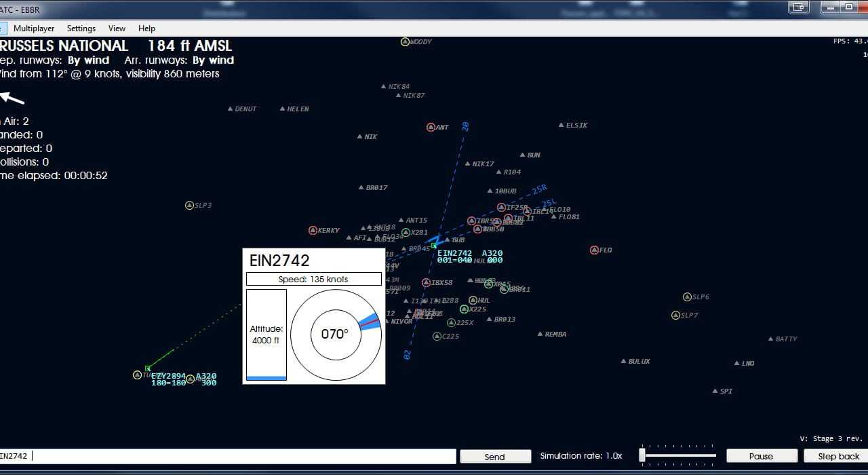868x475 pixels.
Task: Click the Step back button
Action: pyautogui.click(x=838, y=457)
